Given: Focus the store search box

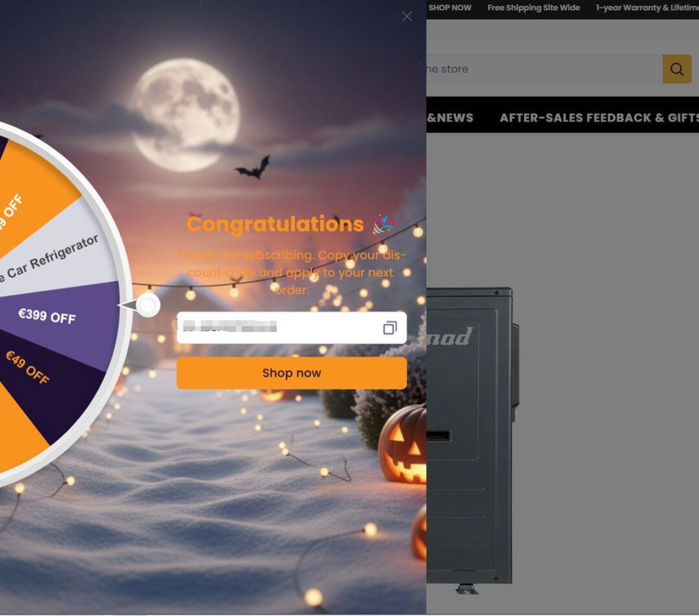Looking at the screenshot, I should click(544, 69).
